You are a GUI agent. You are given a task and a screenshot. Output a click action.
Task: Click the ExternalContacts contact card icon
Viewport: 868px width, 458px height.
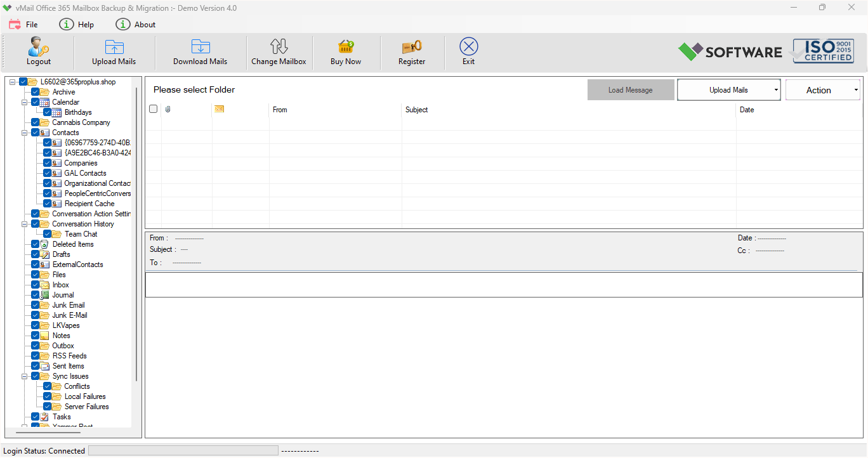click(44, 265)
